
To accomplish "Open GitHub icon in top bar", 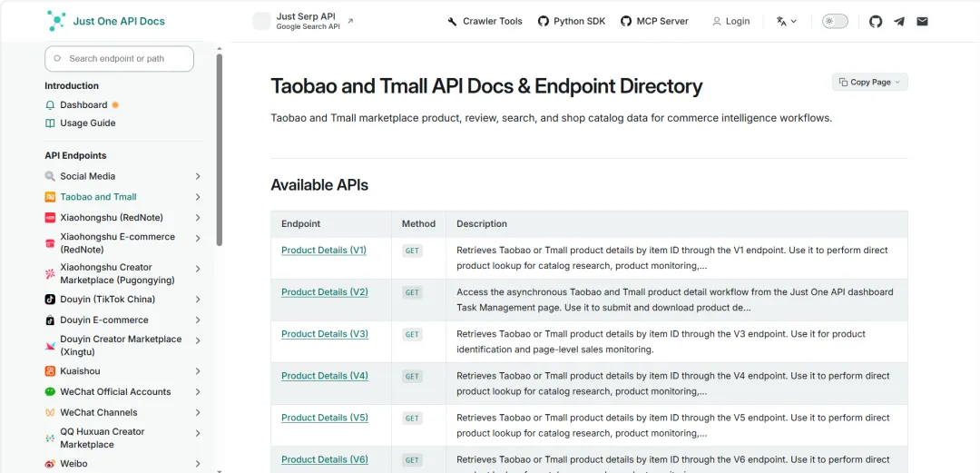I will [876, 21].
